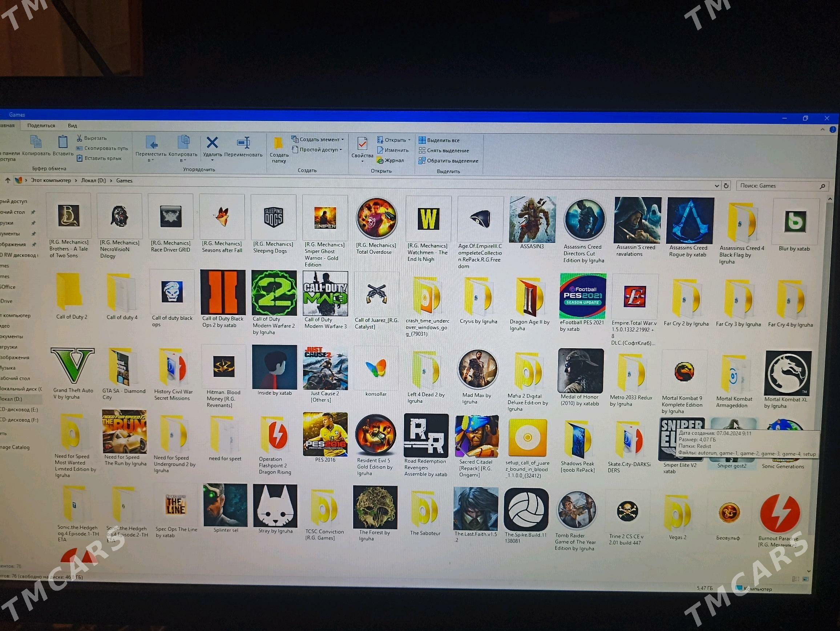This screenshot has height=631, width=840.
Task: Click Games breadcrumb segment
Action: (124, 181)
